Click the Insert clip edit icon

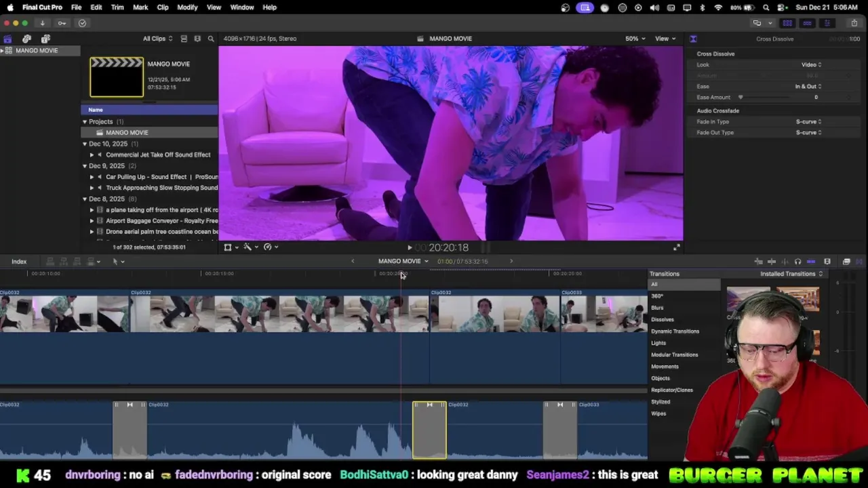(64, 262)
